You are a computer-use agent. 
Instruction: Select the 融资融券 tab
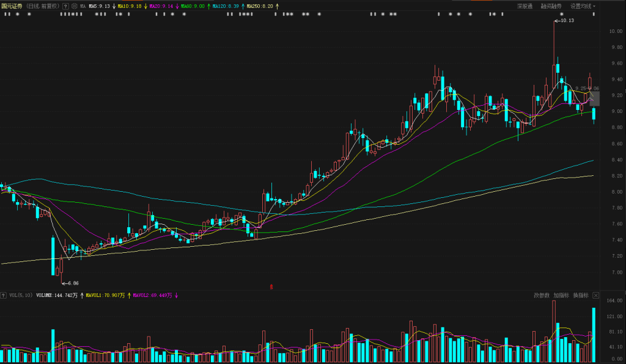[551, 6]
